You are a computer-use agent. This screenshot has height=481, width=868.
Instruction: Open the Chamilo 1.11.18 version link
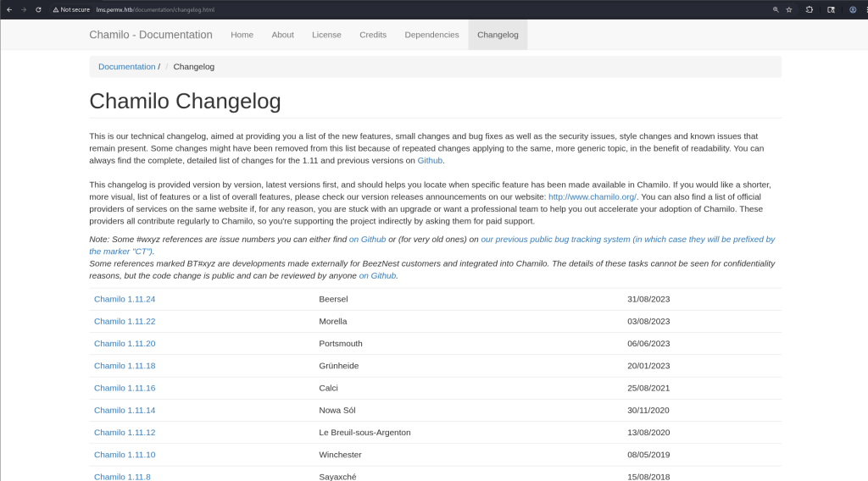[x=125, y=366]
